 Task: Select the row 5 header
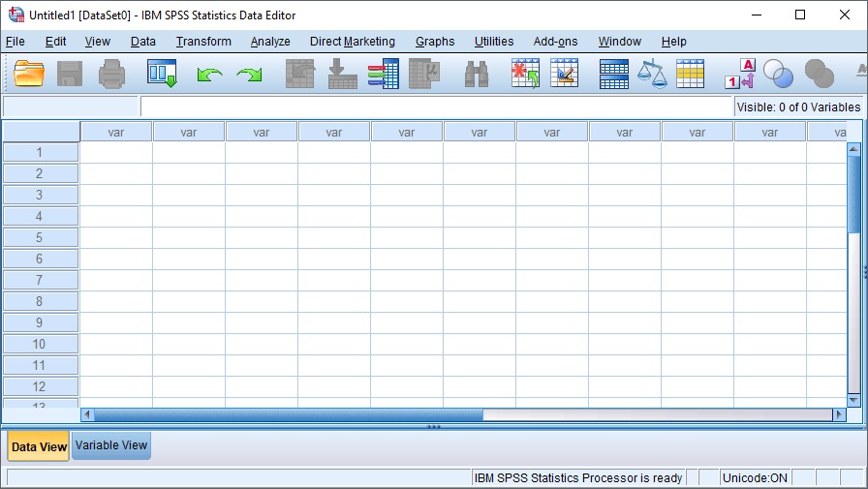coord(41,237)
